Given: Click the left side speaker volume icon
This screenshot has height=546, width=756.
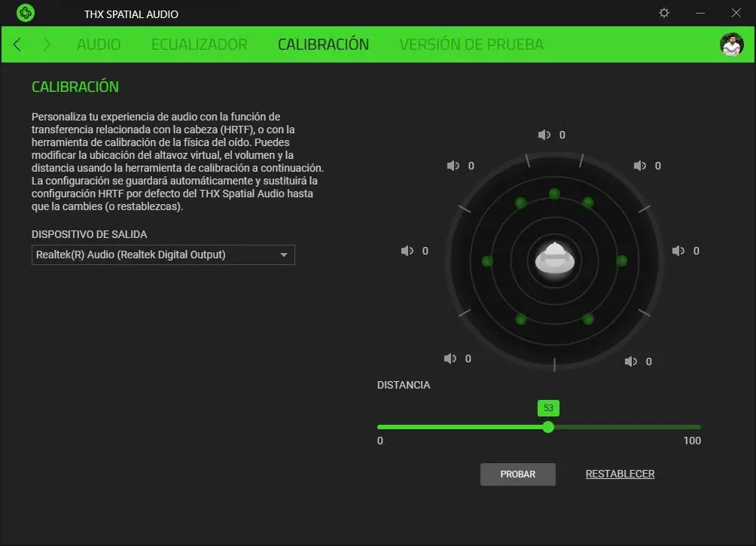Looking at the screenshot, I should click(x=407, y=251).
